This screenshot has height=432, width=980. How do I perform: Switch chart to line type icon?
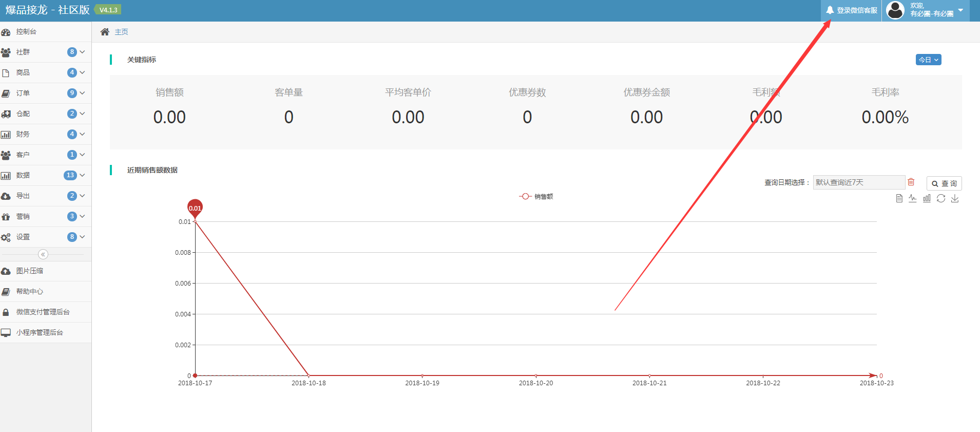pyautogui.click(x=913, y=198)
